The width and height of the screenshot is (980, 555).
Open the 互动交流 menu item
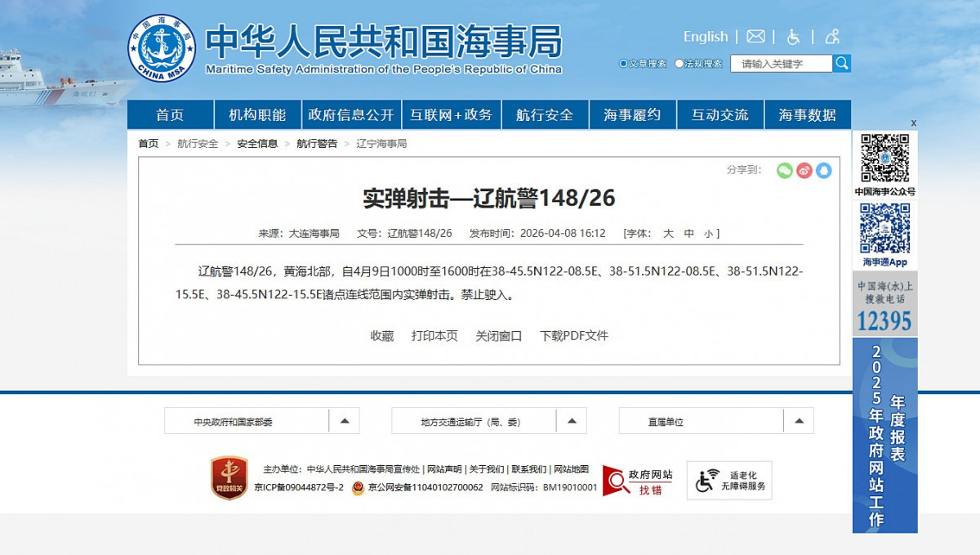[720, 114]
